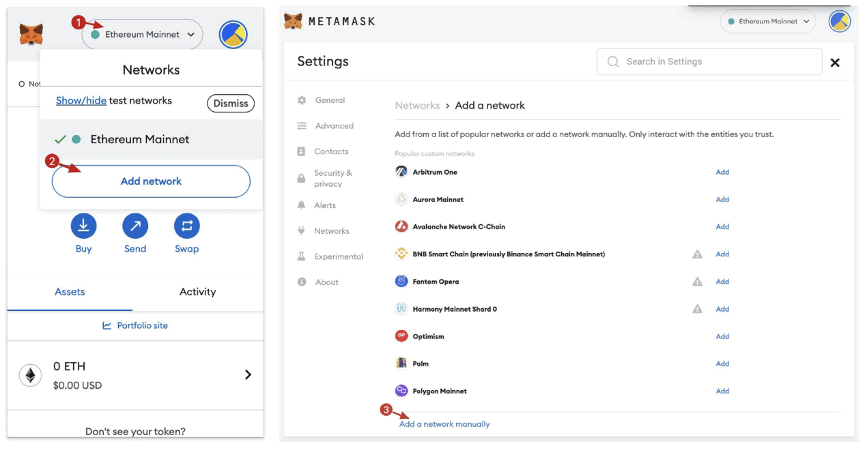Add the Arbitrum One network
This screenshot has width=866, height=449.
coord(722,172)
